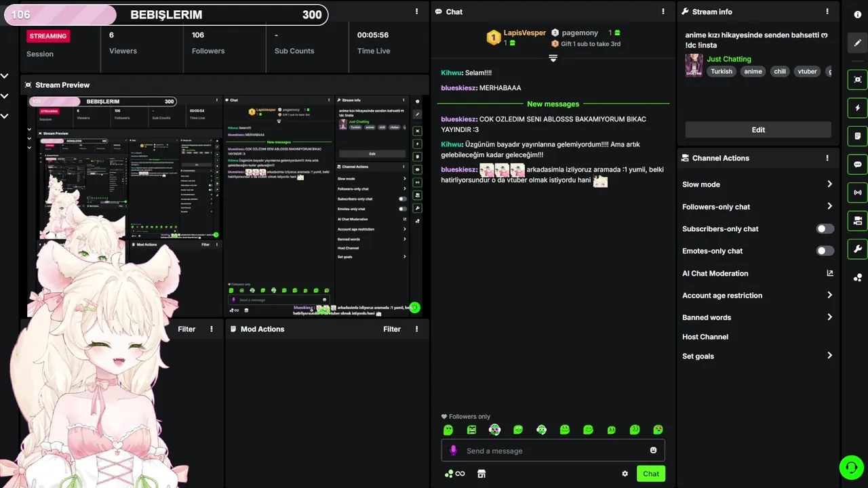Click pagemony in the gift leaderboard

coord(581,33)
